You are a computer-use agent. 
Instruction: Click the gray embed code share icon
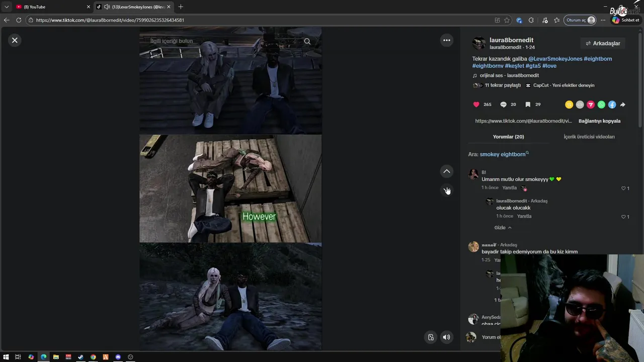coord(580,105)
